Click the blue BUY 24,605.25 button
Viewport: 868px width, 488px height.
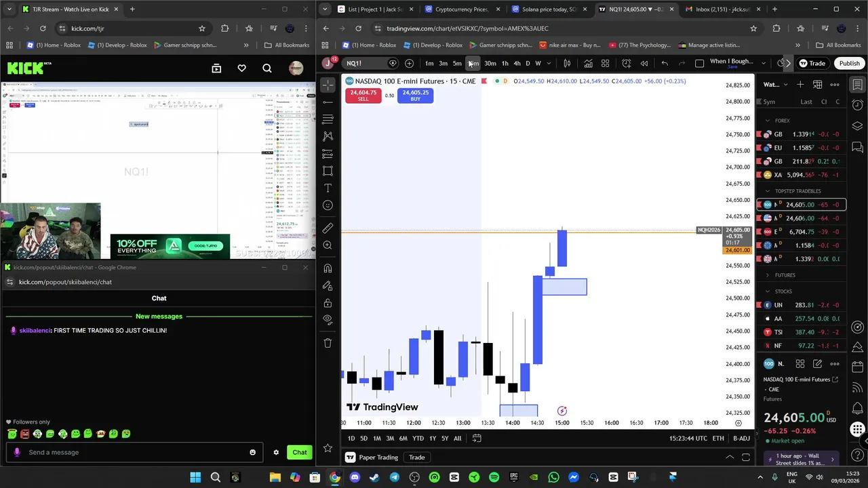(x=415, y=96)
